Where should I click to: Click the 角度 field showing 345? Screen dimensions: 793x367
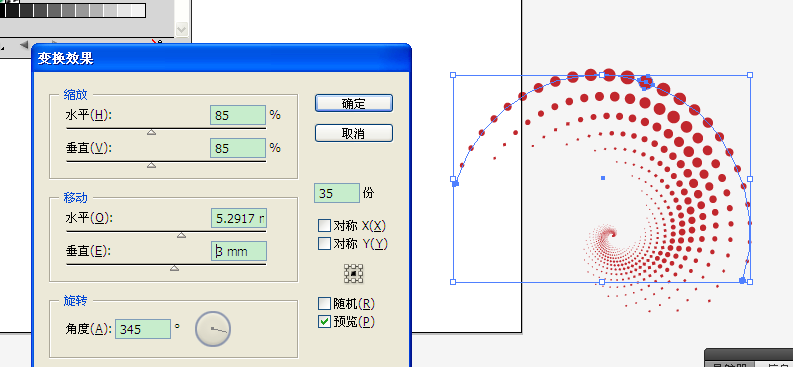pyautogui.click(x=143, y=329)
